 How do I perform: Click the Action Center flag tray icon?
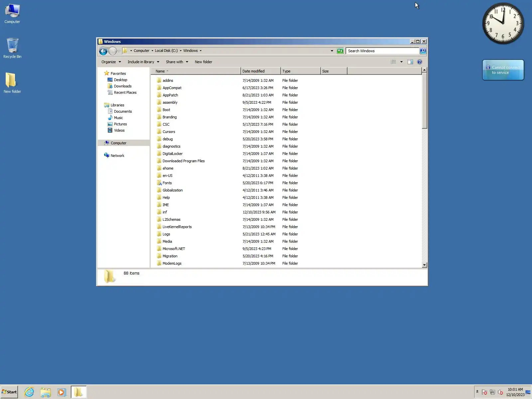[484, 392]
